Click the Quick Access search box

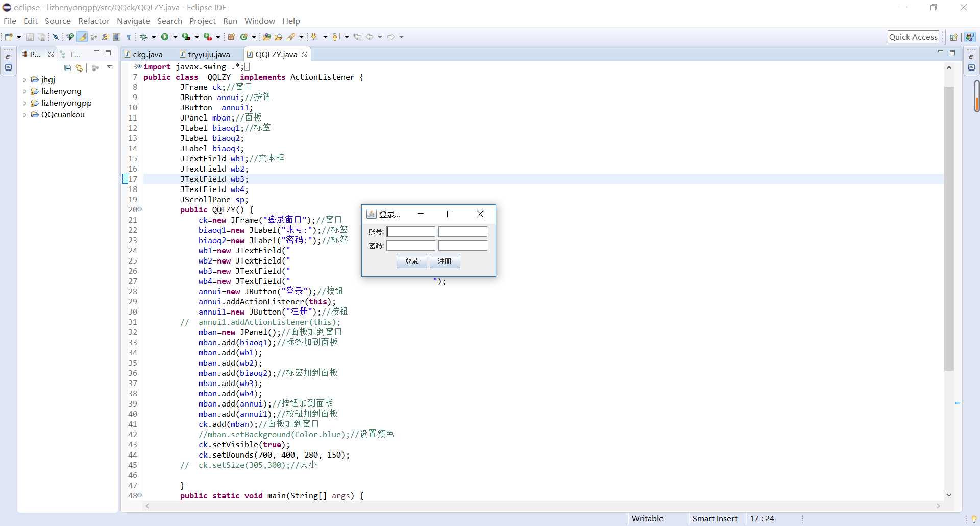(x=913, y=37)
